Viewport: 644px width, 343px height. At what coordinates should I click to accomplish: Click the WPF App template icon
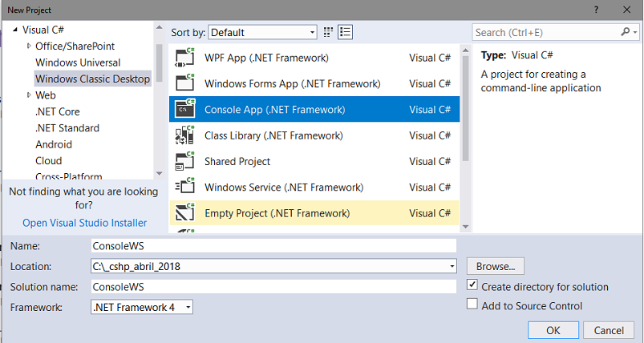[x=185, y=58]
